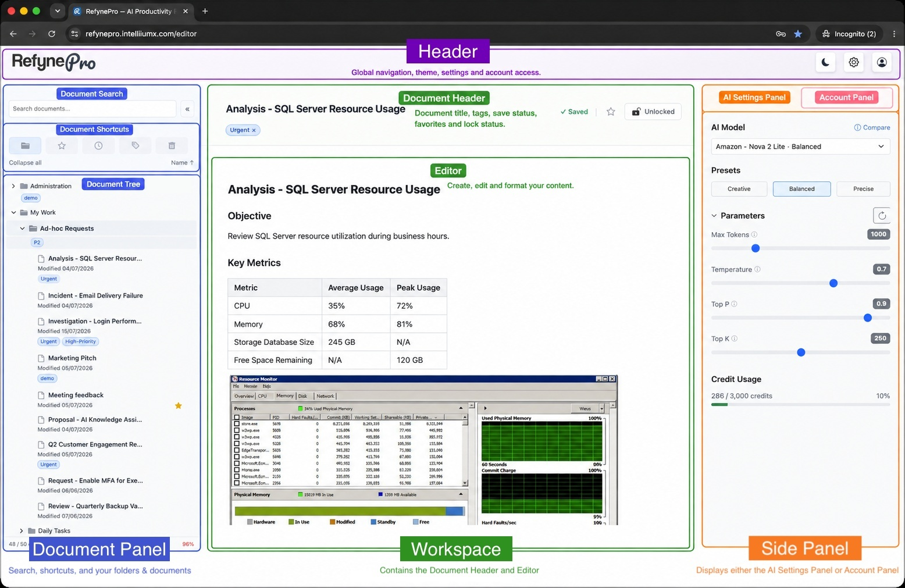Screen dimensions: 905x588
Task: Open Review - Quarterly Backup Va... document
Action: tap(95, 506)
